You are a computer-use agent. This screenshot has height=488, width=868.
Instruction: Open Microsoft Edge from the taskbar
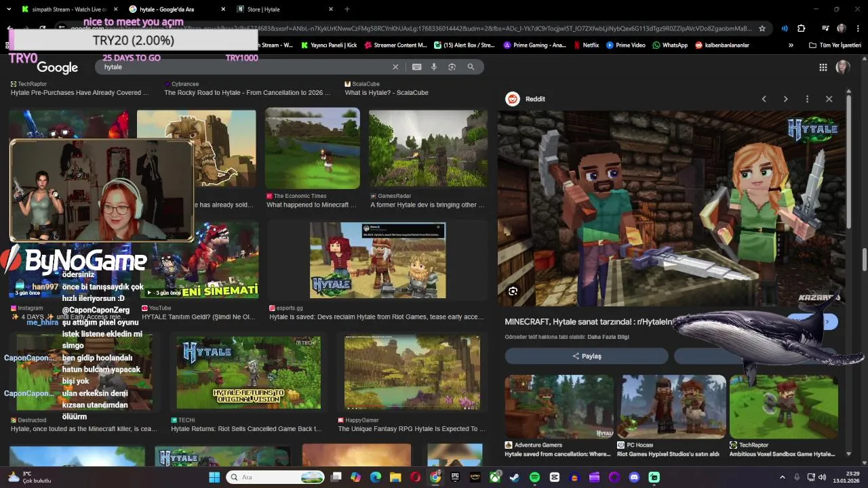[376, 477]
